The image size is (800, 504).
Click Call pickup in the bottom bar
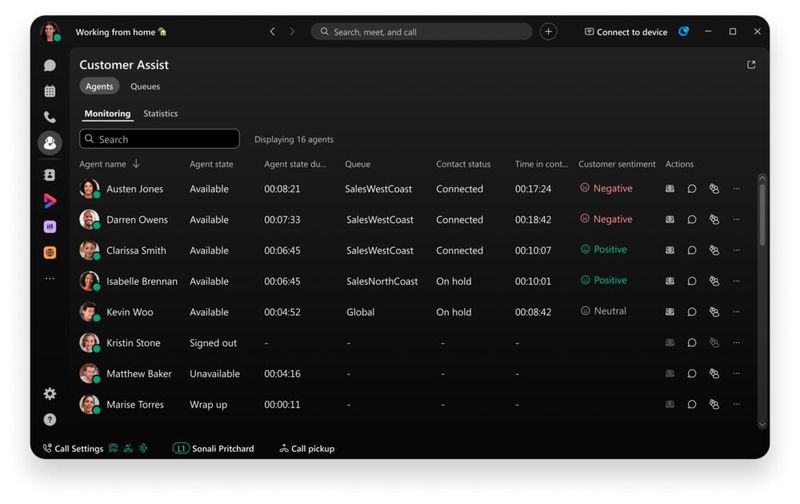tap(307, 449)
